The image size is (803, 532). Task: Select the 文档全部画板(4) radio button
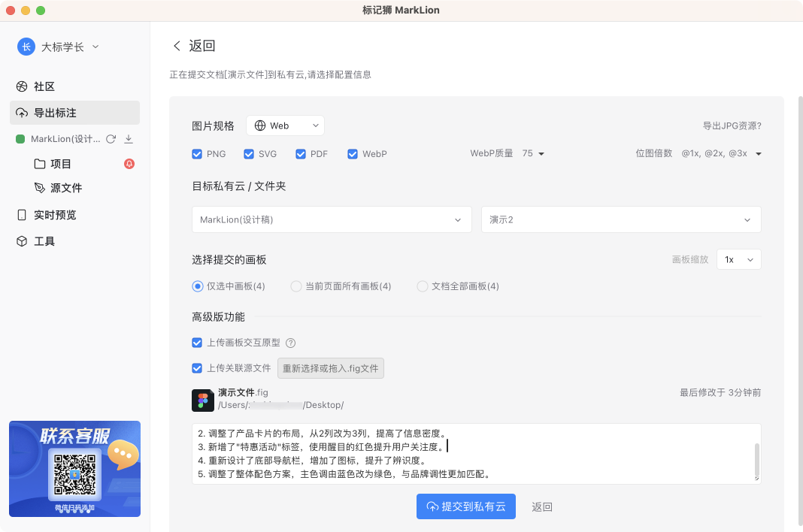pyautogui.click(x=423, y=286)
